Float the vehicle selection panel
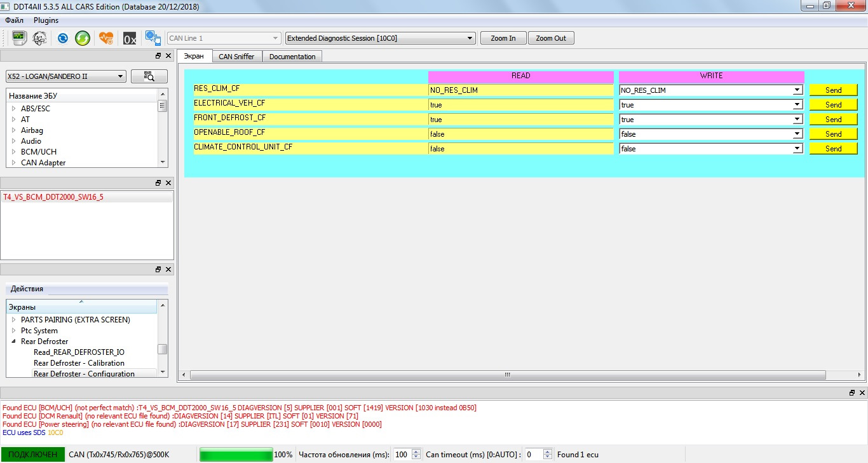The width and height of the screenshot is (868, 463). (x=158, y=56)
